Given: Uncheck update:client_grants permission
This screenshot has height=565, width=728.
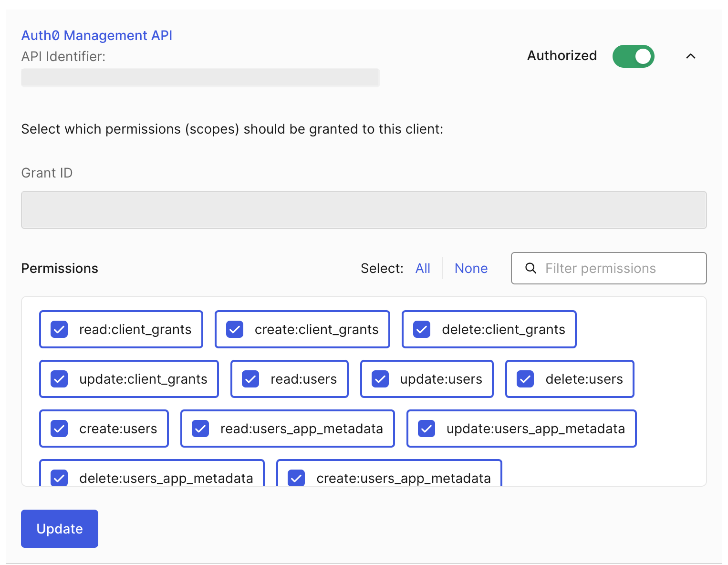Looking at the screenshot, I should (x=59, y=379).
